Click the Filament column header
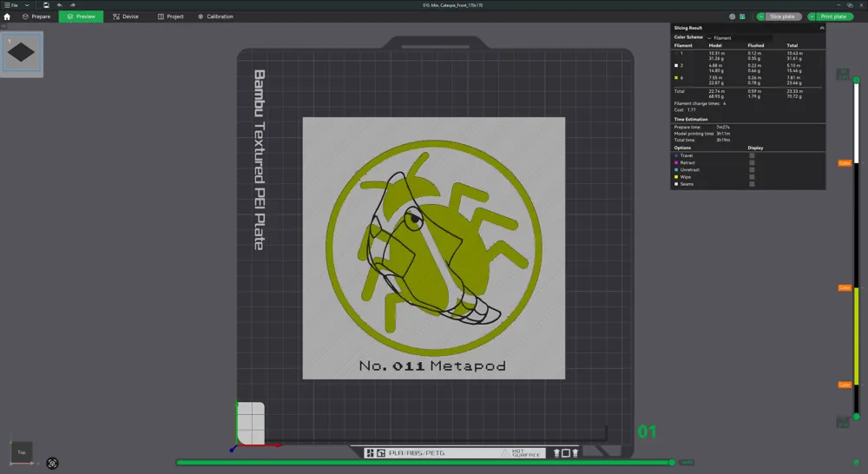 pos(683,45)
